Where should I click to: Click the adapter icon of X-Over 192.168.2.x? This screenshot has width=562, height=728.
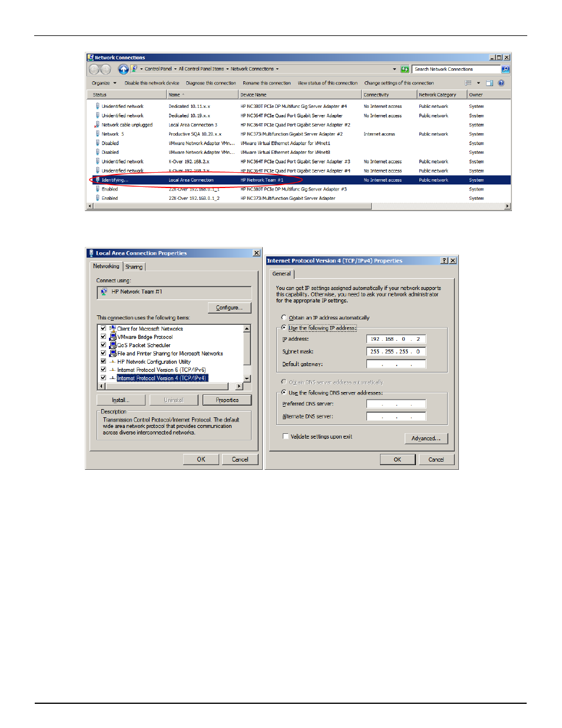[x=97, y=162]
